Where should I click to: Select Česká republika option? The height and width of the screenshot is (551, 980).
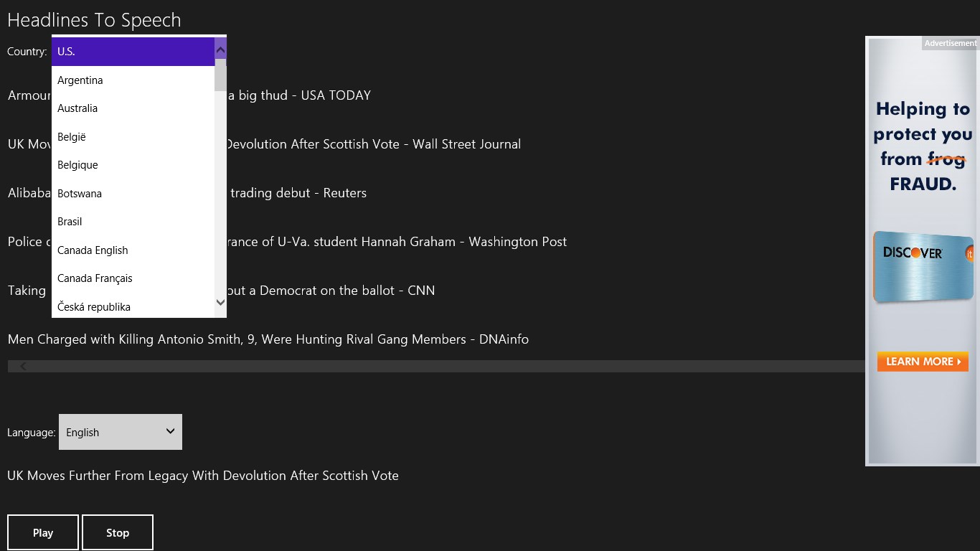click(x=133, y=307)
